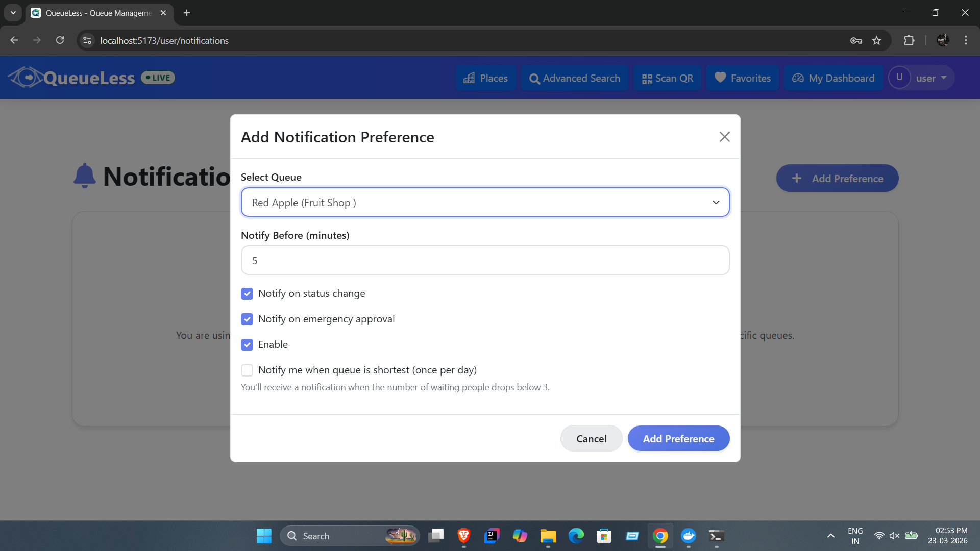Click the Cancel button

[x=591, y=439]
